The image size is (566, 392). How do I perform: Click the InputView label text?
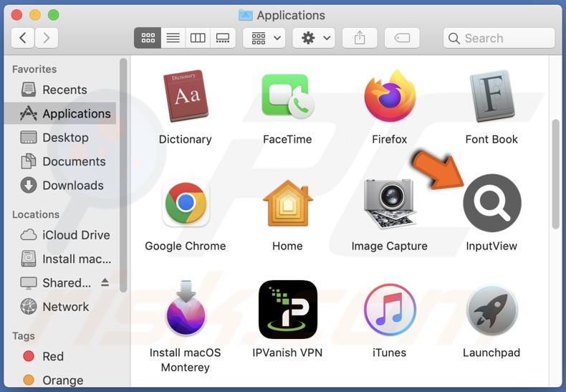(491, 247)
